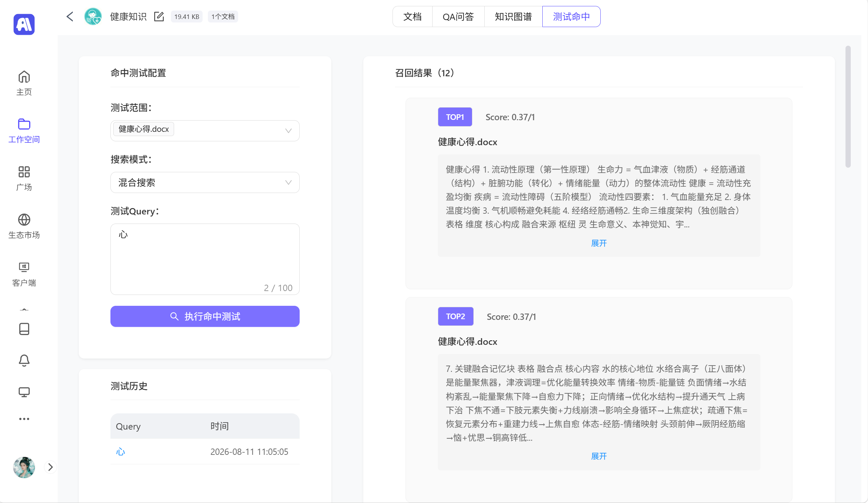Click the TOP1 result content text

[x=599, y=197]
